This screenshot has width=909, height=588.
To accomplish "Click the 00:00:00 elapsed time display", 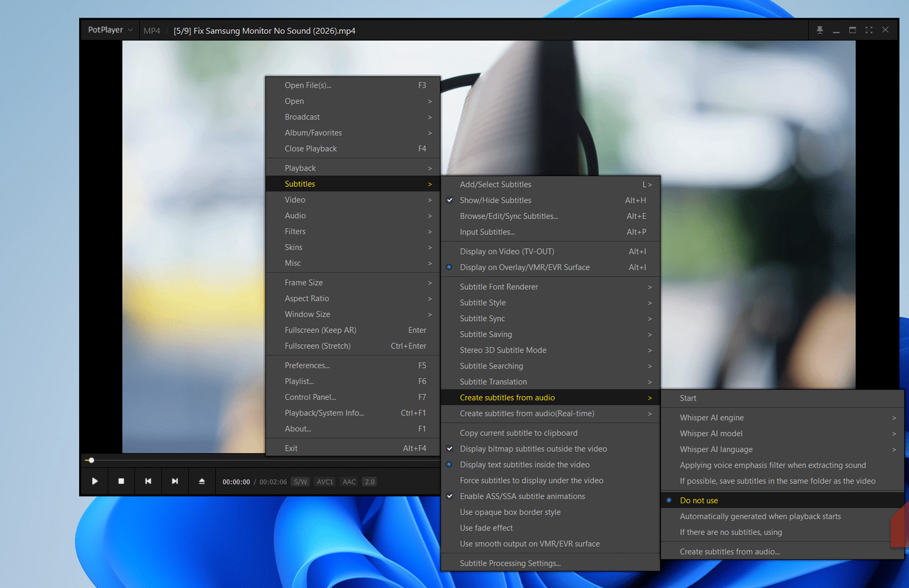I will click(236, 482).
